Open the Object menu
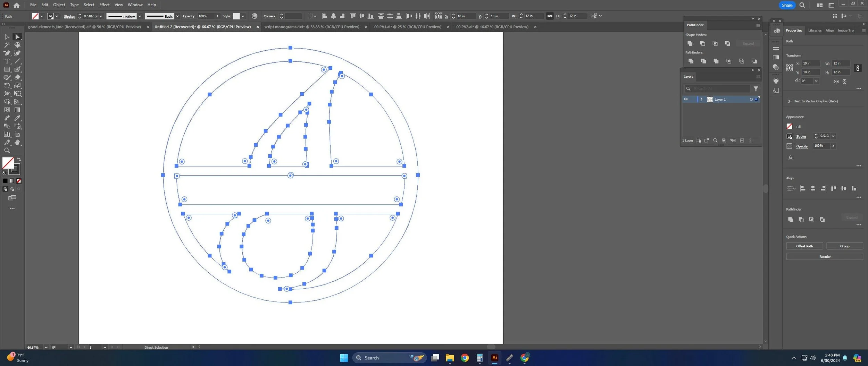 (x=59, y=5)
